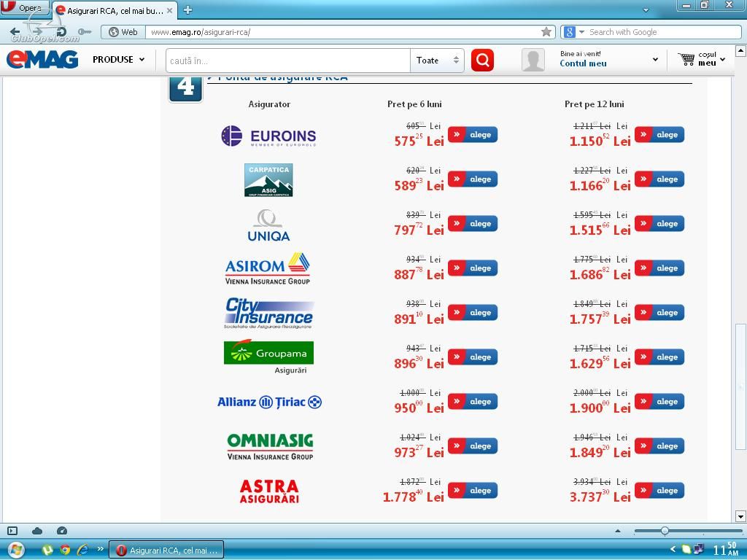This screenshot has width=747, height=560.
Task: Expand the coșul meu dropdown arrow
Action: 723,60
